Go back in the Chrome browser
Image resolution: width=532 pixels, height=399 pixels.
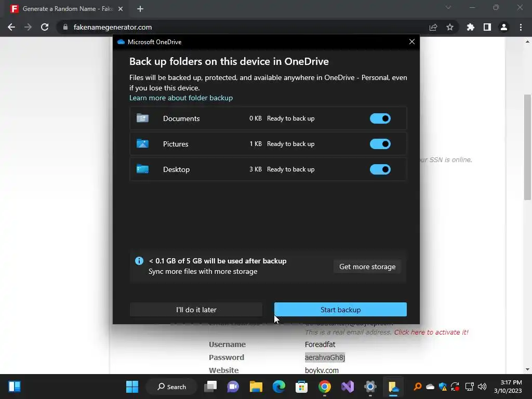[x=11, y=27]
